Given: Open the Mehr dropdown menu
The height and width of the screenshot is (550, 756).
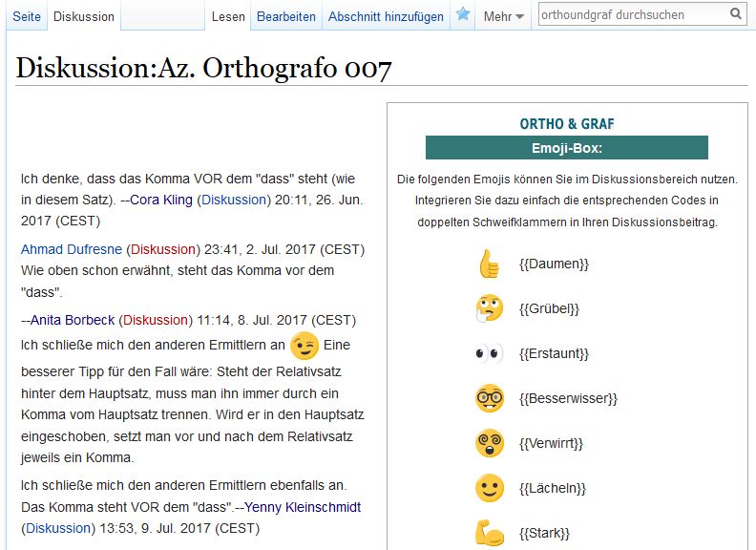Looking at the screenshot, I should point(503,16).
